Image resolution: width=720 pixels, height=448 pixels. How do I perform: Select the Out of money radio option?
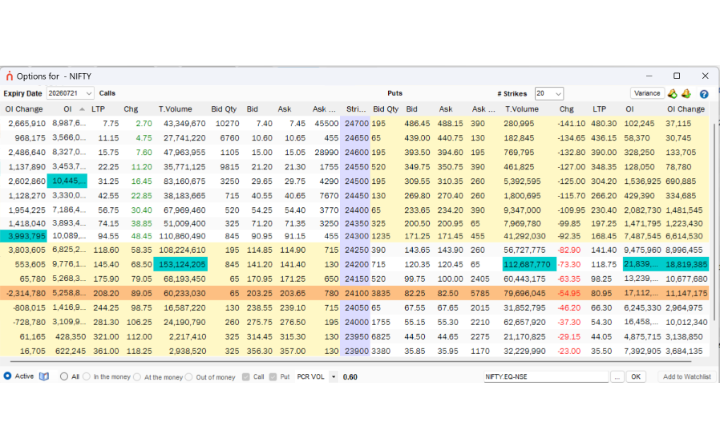coord(189,377)
